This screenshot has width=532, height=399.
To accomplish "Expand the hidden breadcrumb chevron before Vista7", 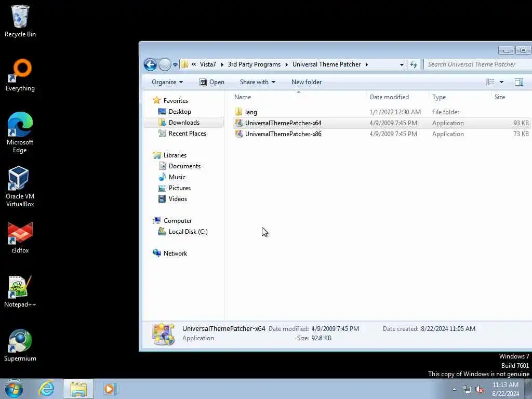I will pyautogui.click(x=194, y=64).
